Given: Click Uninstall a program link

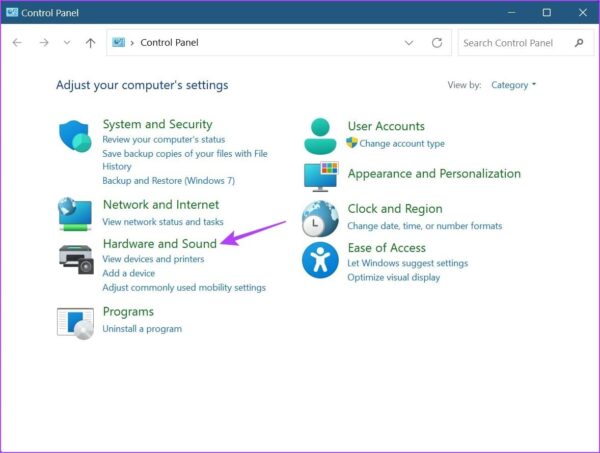Looking at the screenshot, I should pos(142,328).
